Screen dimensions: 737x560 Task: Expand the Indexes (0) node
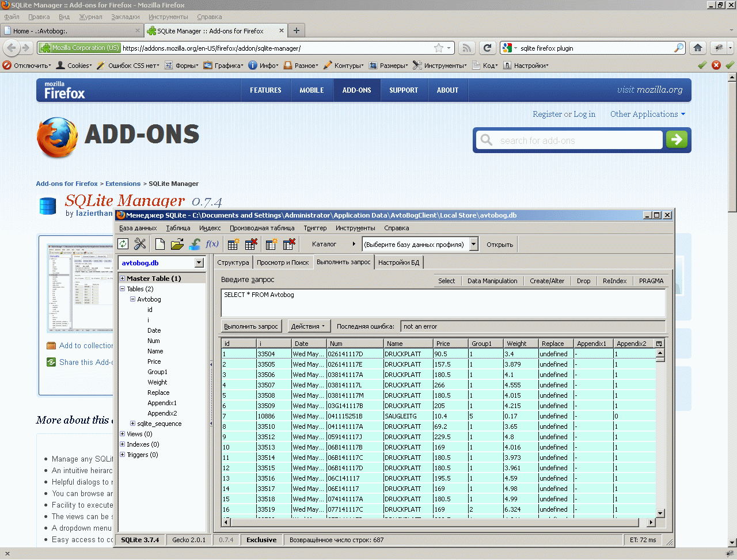click(122, 444)
